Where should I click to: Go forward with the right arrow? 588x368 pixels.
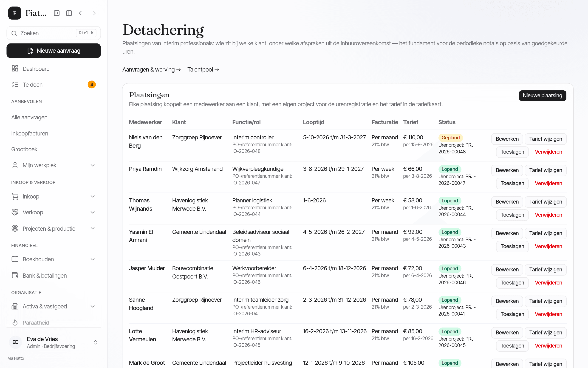(x=93, y=13)
